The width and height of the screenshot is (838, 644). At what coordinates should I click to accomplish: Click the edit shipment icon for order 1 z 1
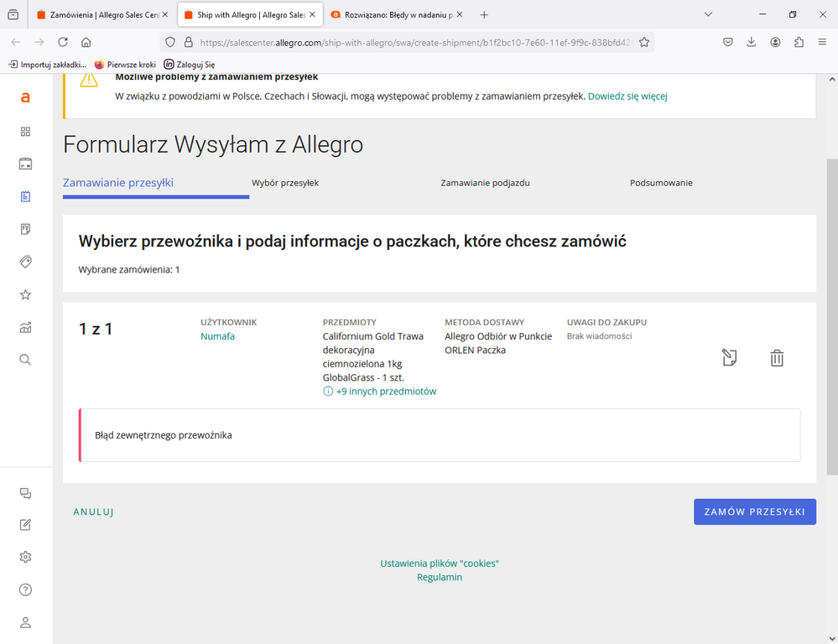730,357
